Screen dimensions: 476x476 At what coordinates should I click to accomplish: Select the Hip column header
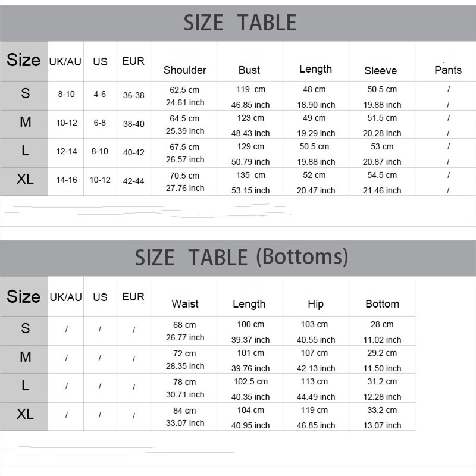pyautogui.click(x=316, y=304)
